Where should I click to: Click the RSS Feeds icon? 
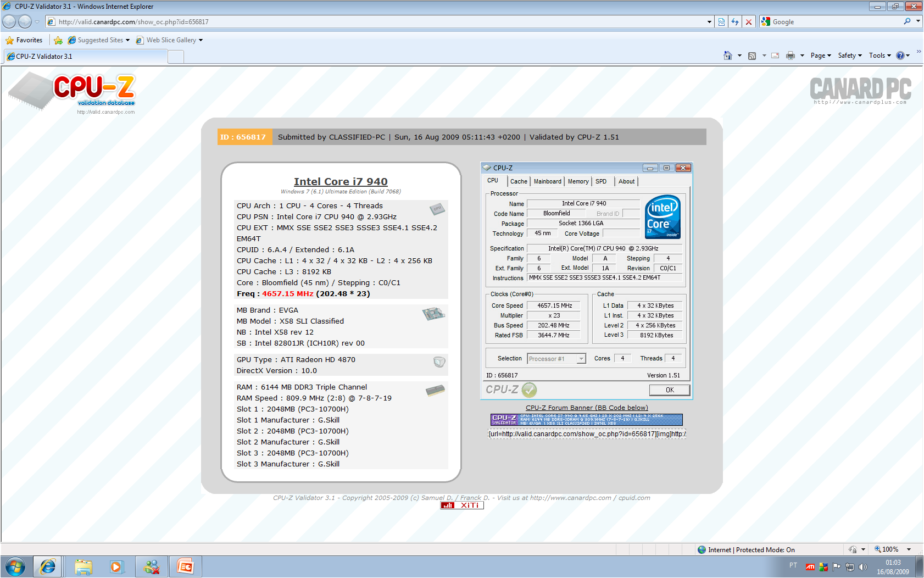pyautogui.click(x=752, y=55)
